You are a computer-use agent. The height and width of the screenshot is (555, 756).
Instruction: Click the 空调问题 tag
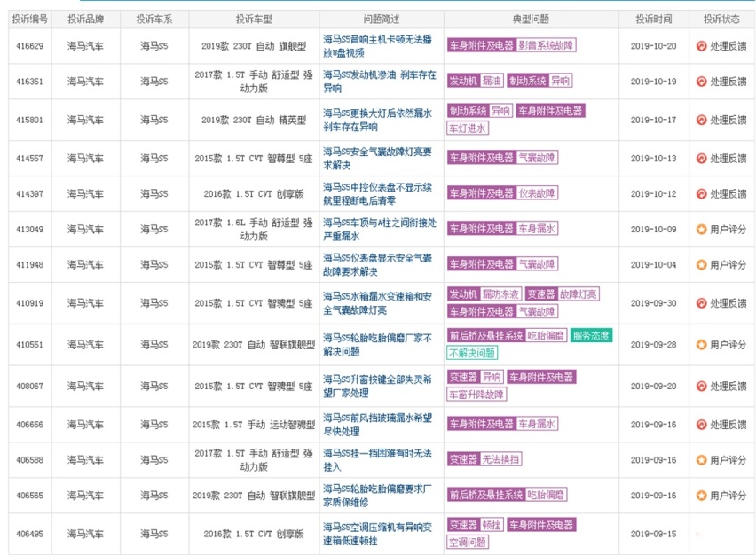point(468,543)
